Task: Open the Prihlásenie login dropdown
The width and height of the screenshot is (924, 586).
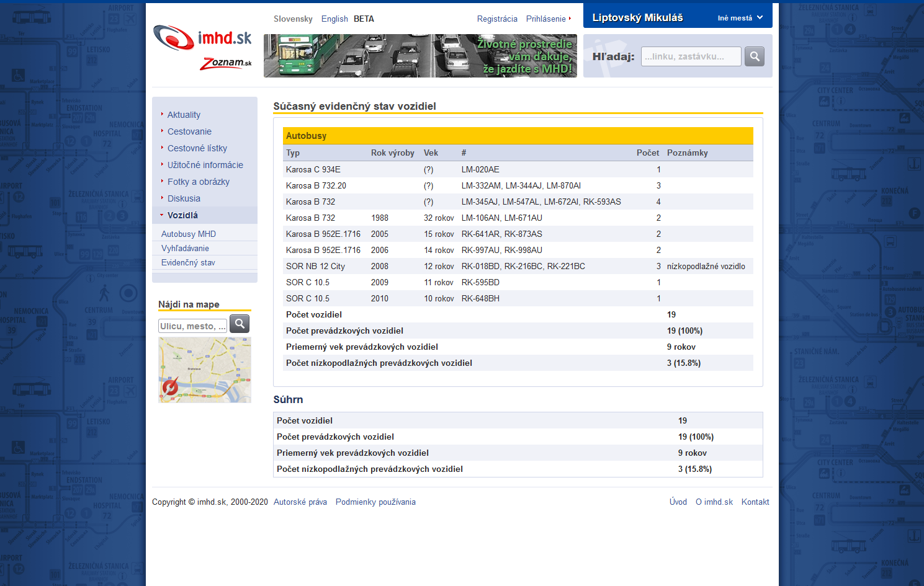Action: click(x=548, y=19)
